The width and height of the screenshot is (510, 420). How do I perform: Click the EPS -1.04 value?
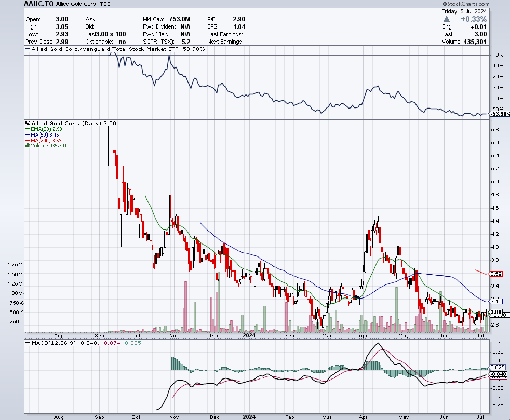(238, 26)
